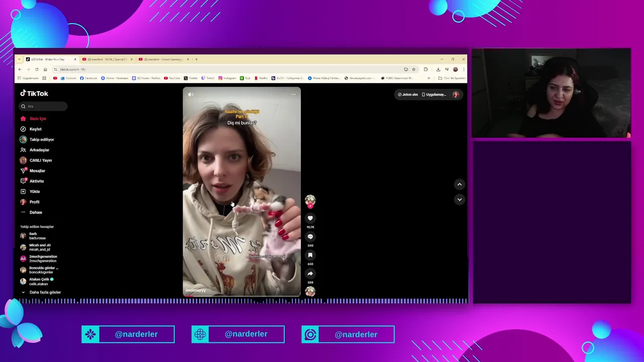Share the video with arrow icon
This screenshot has width=644, height=362.
click(310, 274)
